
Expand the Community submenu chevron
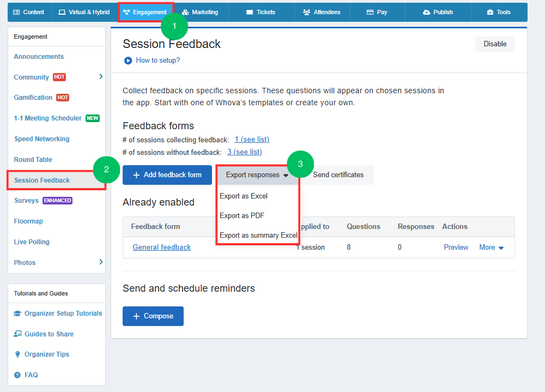101,77
